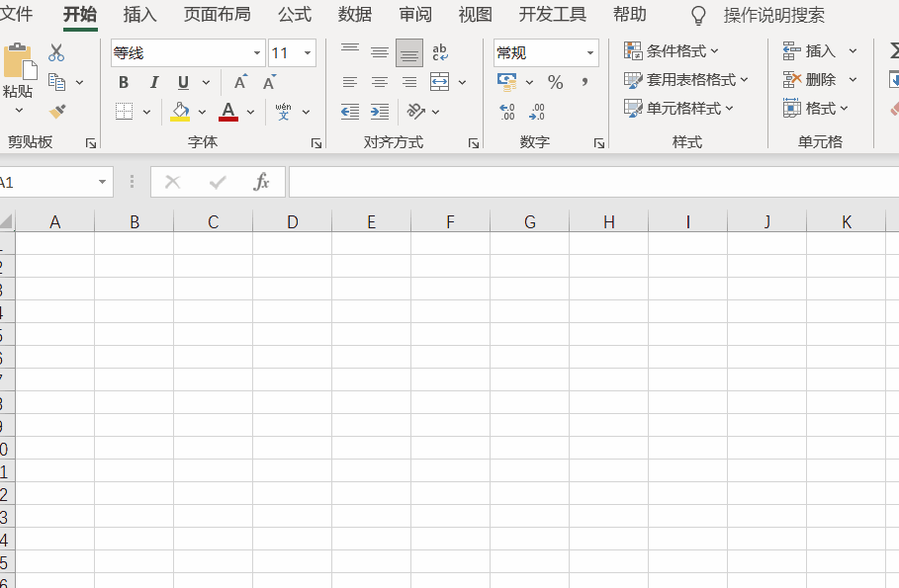Image resolution: width=899 pixels, height=588 pixels.
Task: Open 套用表格格式 table styles
Action: point(685,80)
